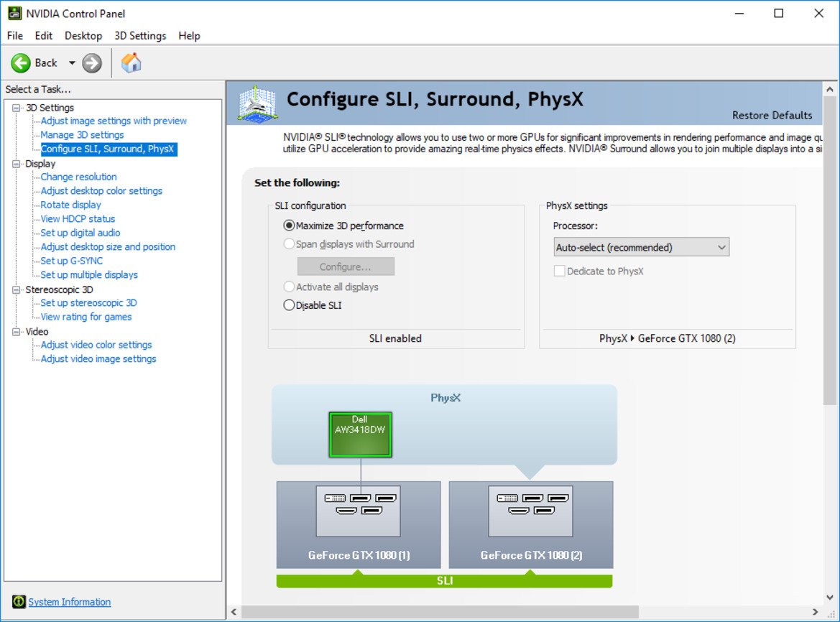This screenshot has width=840, height=622.
Task: Click the System Information icon
Action: [19, 602]
